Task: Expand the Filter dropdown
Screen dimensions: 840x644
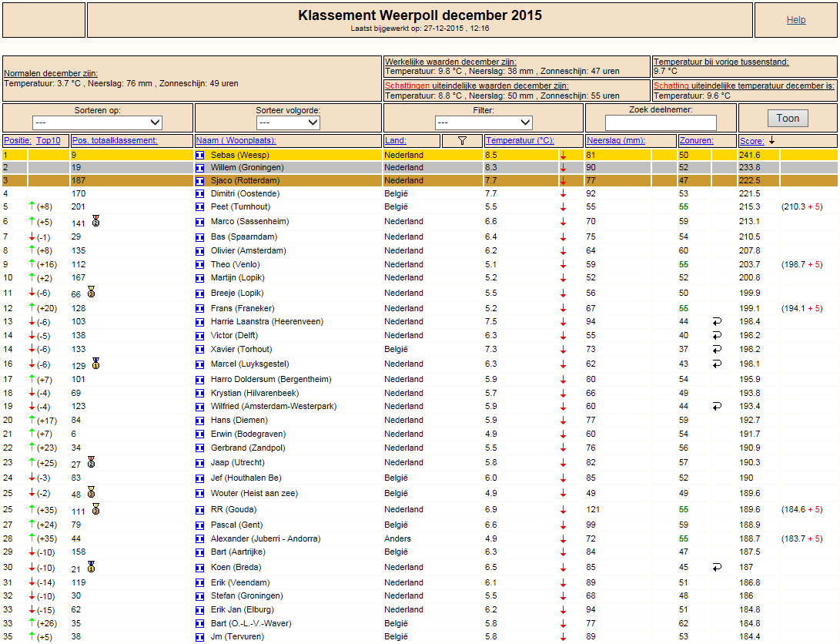Action: (484, 122)
